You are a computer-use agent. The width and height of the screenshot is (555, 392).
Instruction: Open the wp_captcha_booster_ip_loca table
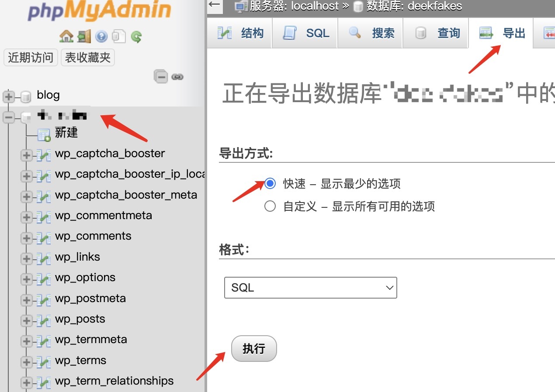click(x=130, y=174)
